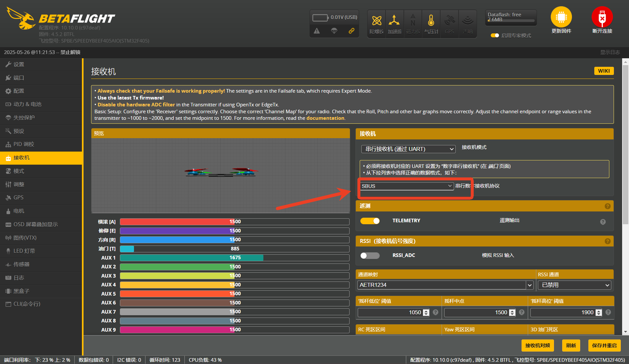The height and width of the screenshot is (364, 629).
Task: Open the CLI(命令行) tab
Action: [x=41, y=304]
